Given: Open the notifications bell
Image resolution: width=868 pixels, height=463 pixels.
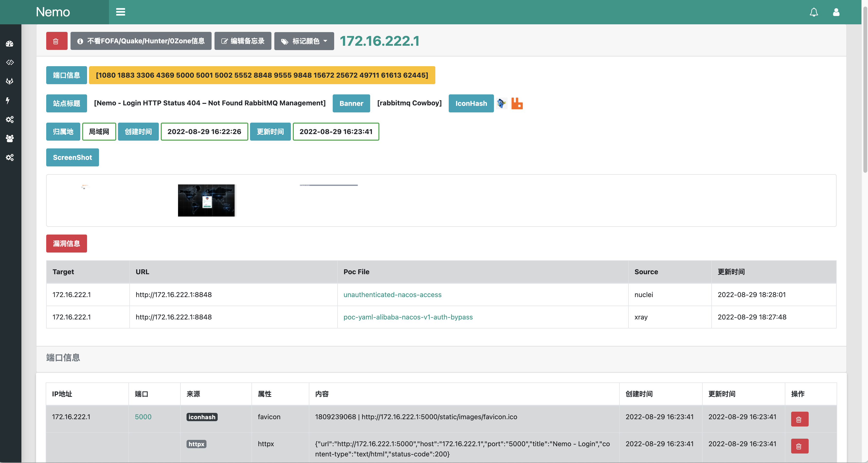Looking at the screenshot, I should pos(814,12).
